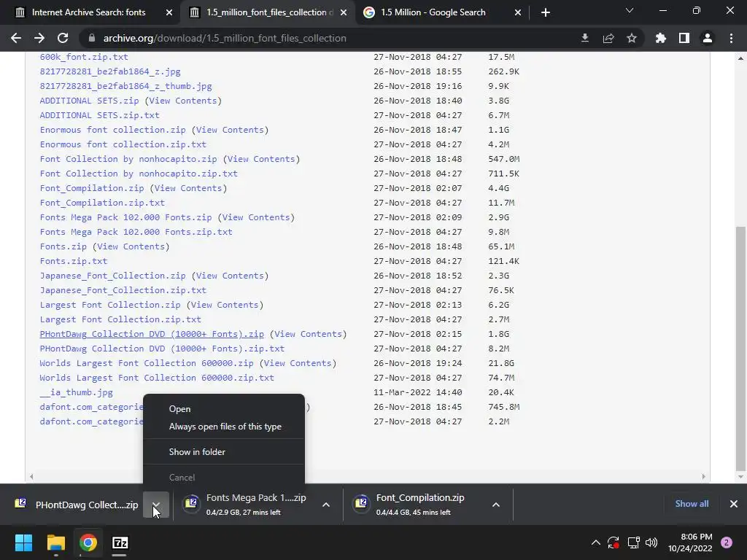
Task: Close the 1.5 Million Google Search tab
Action: [518, 12]
